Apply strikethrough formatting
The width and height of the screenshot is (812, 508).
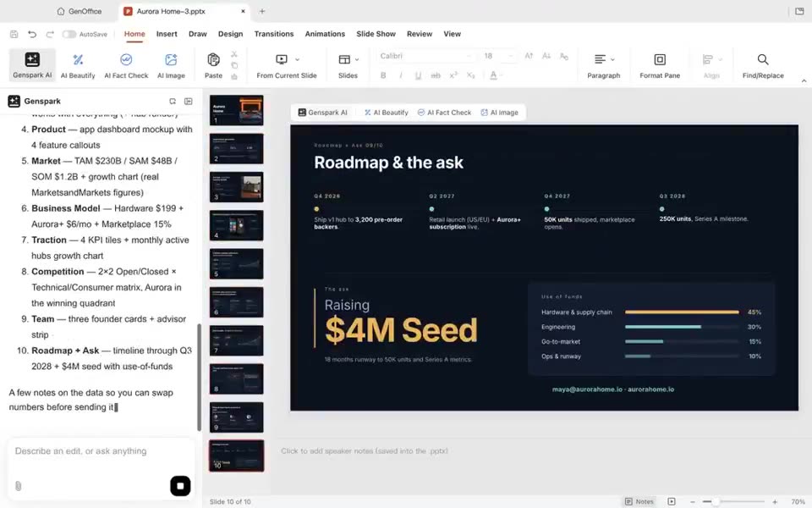click(x=436, y=75)
